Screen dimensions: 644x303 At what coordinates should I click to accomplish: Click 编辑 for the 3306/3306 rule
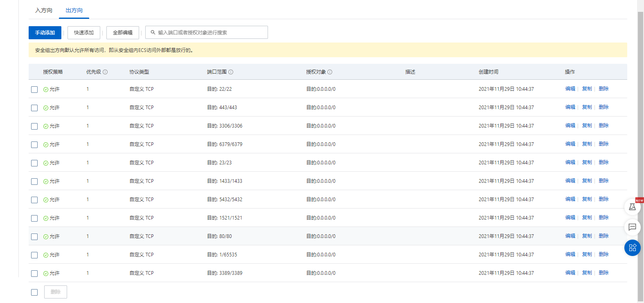point(570,126)
